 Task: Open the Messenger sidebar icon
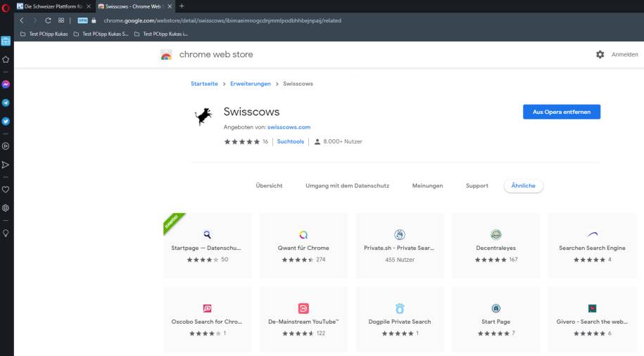tap(6, 84)
